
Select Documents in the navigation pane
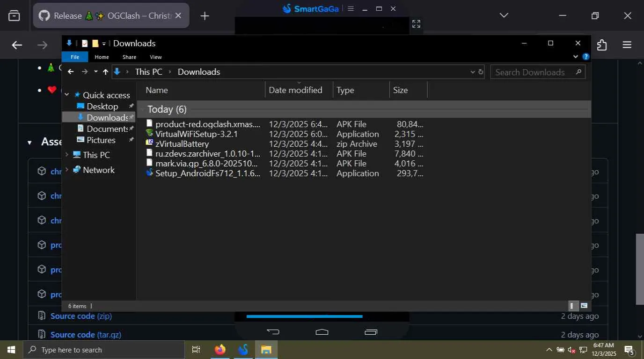[x=107, y=129]
